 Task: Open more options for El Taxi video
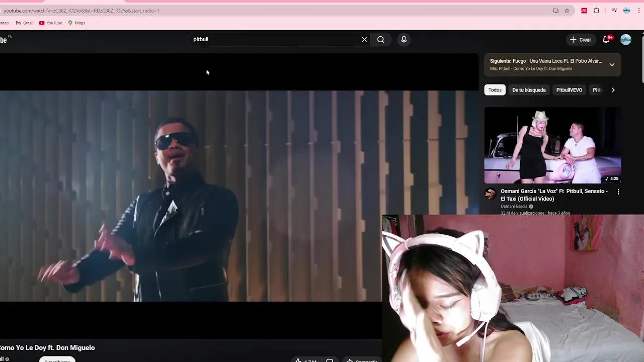618,192
